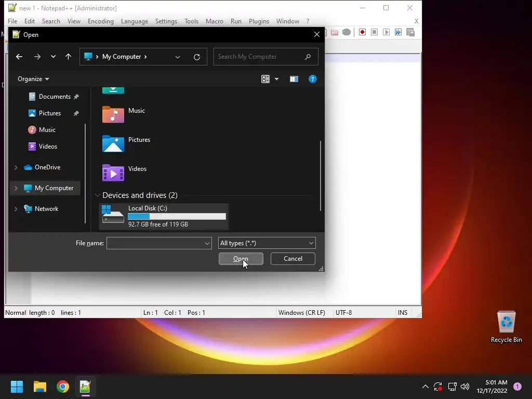This screenshot has height=399, width=532.
Task: Open Recycle Bin on desktop
Action: click(x=506, y=327)
